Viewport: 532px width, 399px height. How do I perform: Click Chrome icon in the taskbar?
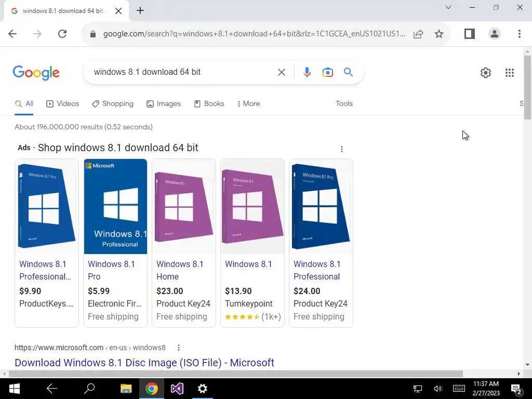(151, 389)
